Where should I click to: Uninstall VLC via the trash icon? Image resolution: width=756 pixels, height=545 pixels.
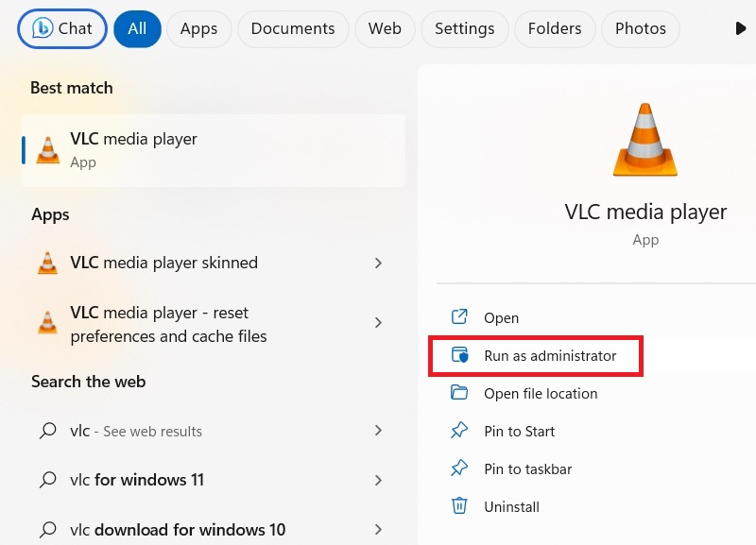tap(460, 506)
